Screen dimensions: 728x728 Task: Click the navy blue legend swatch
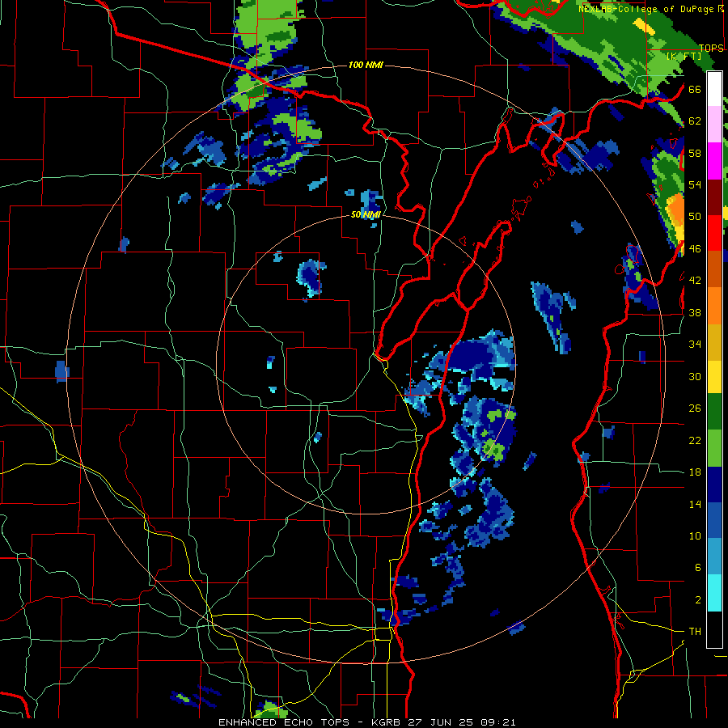point(714,485)
